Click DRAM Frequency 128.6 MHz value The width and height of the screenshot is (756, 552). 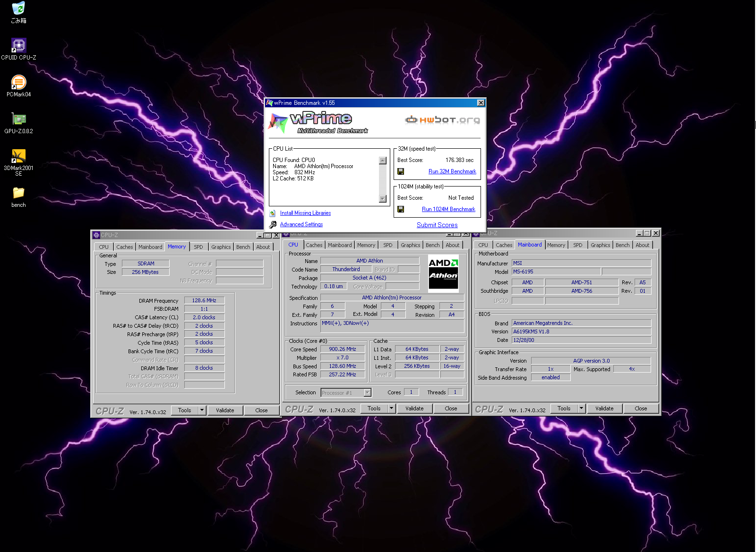(204, 300)
